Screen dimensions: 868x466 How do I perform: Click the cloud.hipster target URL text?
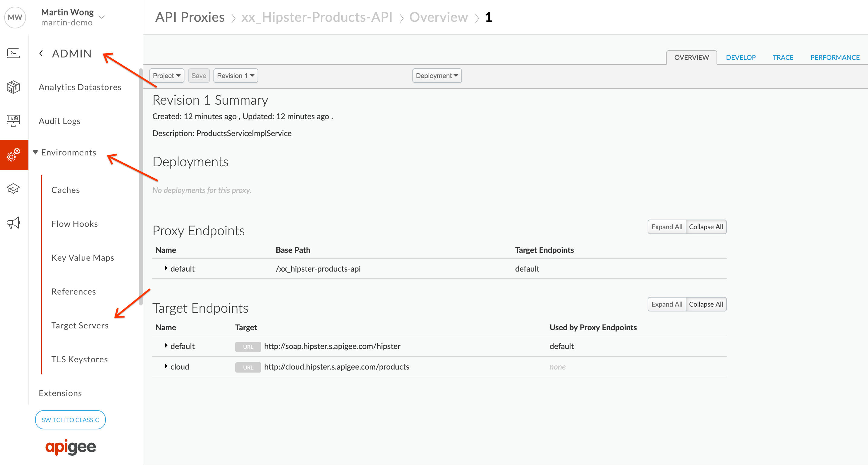coord(336,367)
